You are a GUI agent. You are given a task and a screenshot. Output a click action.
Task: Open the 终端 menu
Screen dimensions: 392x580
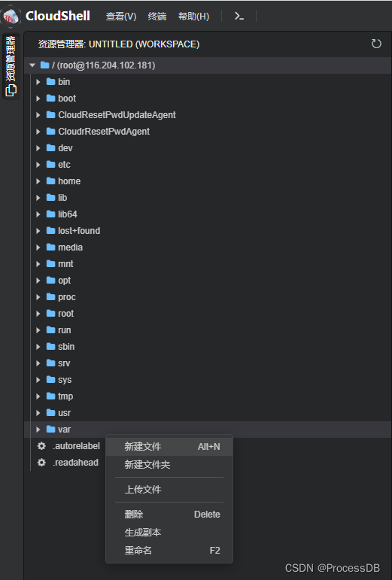pyautogui.click(x=156, y=17)
